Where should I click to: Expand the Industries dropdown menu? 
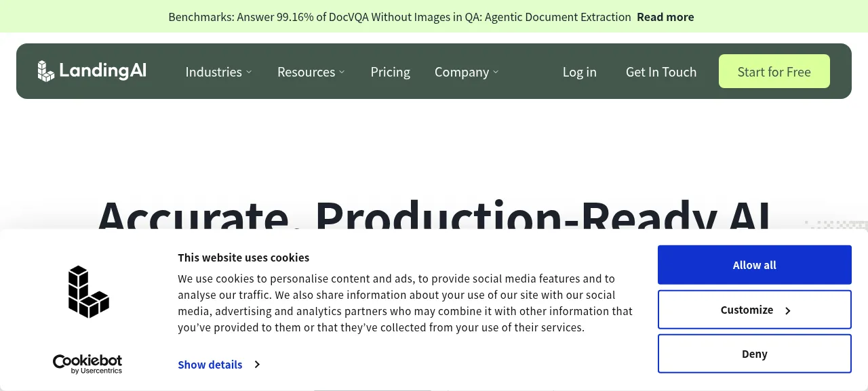pyautogui.click(x=218, y=72)
